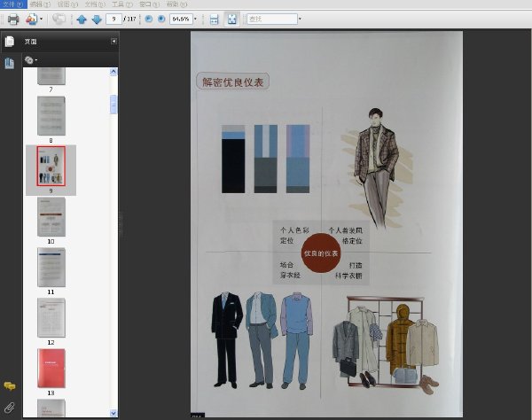Click the 页面 panel title
Image resolution: width=532 pixels, height=420 pixels.
click(30, 42)
